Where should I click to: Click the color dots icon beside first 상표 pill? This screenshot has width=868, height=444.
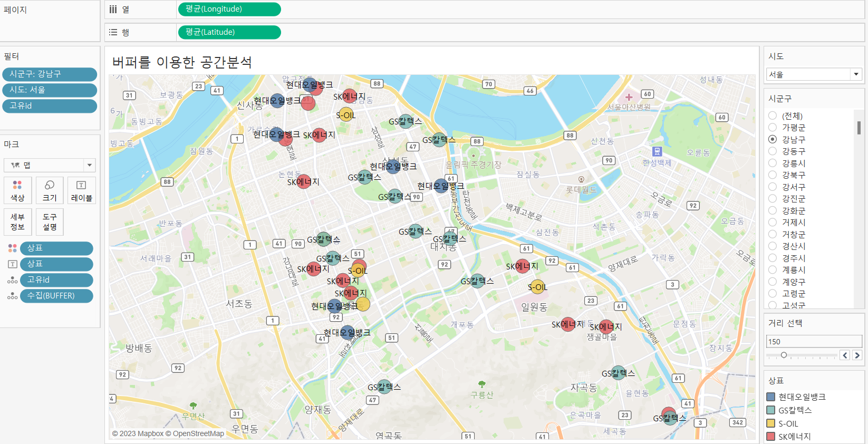pos(13,248)
